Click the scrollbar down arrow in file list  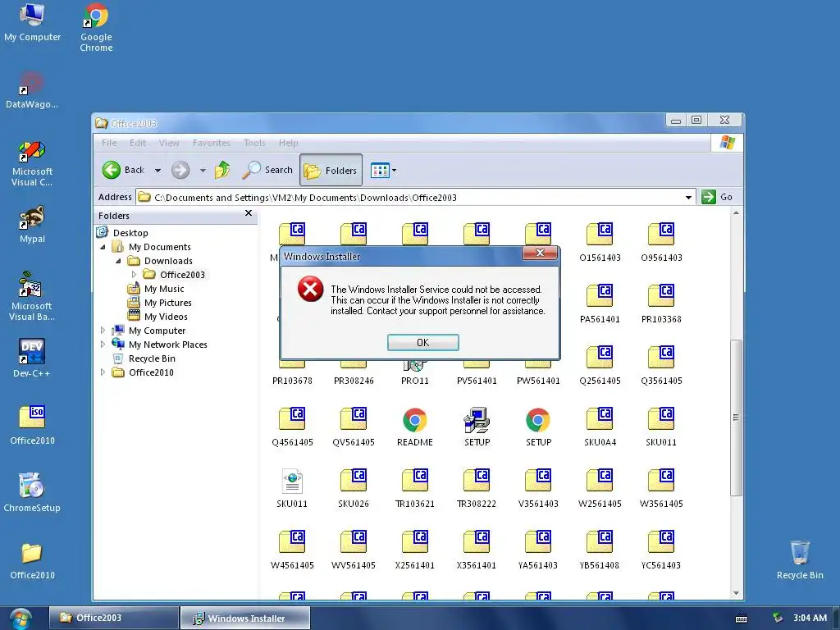pyautogui.click(x=736, y=593)
